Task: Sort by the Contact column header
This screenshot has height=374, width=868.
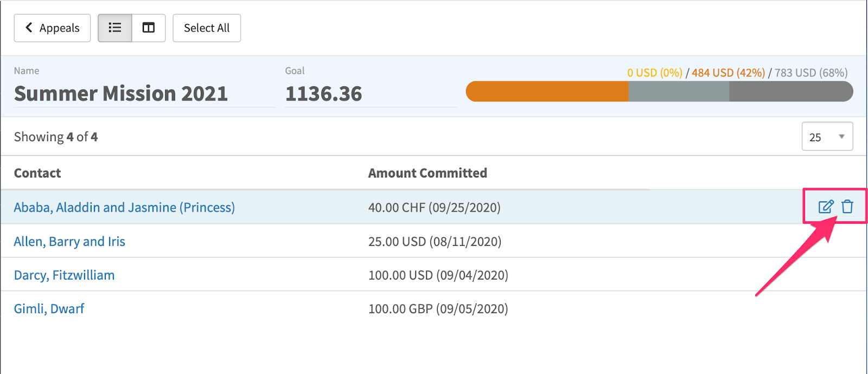Action: coord(37,173)
